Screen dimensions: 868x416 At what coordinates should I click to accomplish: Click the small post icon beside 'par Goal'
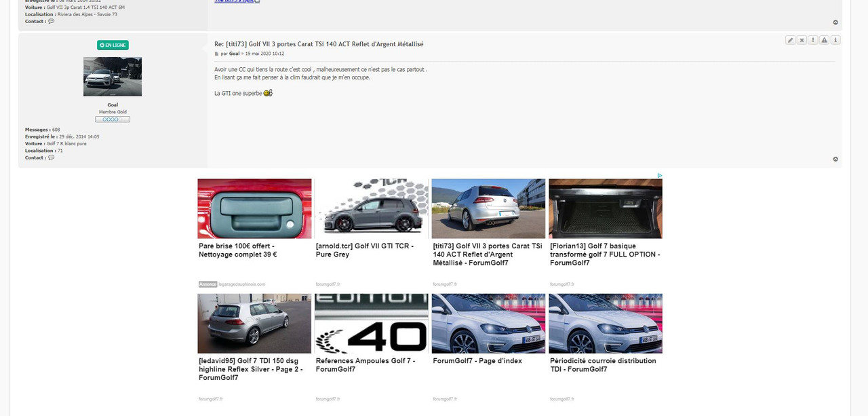pos(216,54)
